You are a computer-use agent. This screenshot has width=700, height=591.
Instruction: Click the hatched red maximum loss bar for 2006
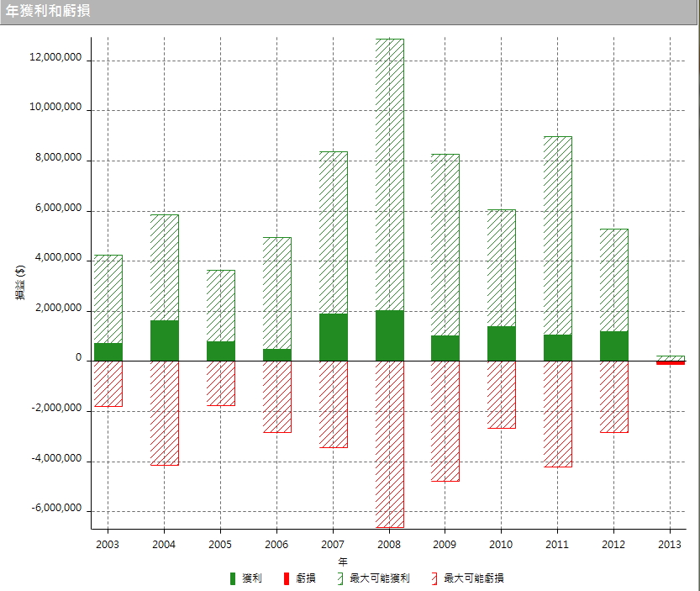pos(276,397)
